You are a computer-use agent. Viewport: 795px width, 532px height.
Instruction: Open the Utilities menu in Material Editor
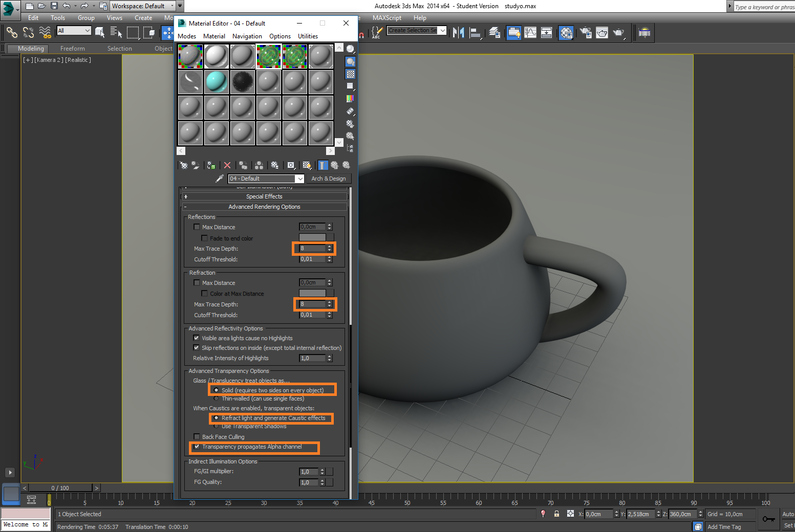[x=308, y=36]
